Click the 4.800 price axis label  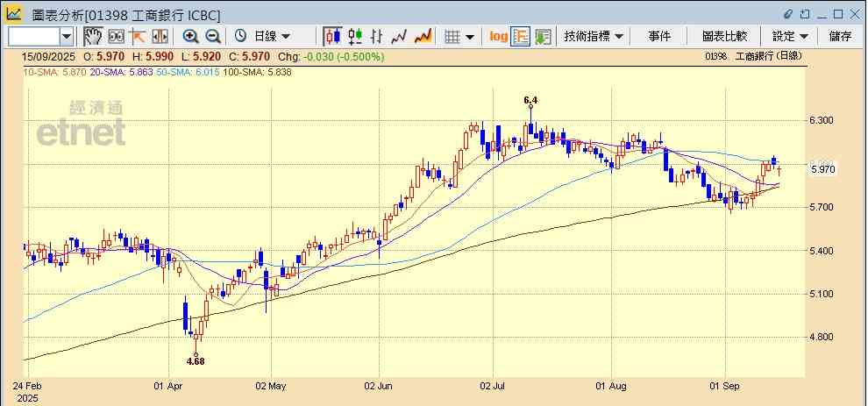tap(822, 338)
